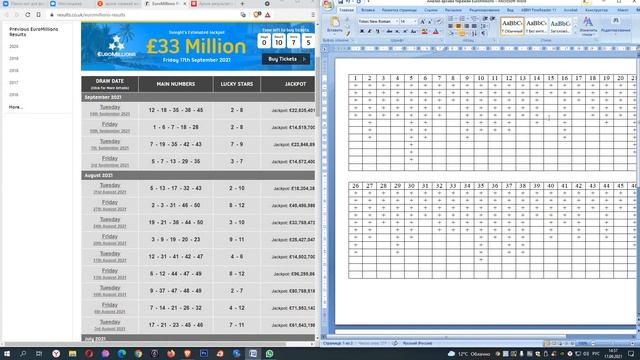The height and width of the screenshot is (360, 640).
Task: Click the Buy Tickets button
Action: (x=286, y=59)
